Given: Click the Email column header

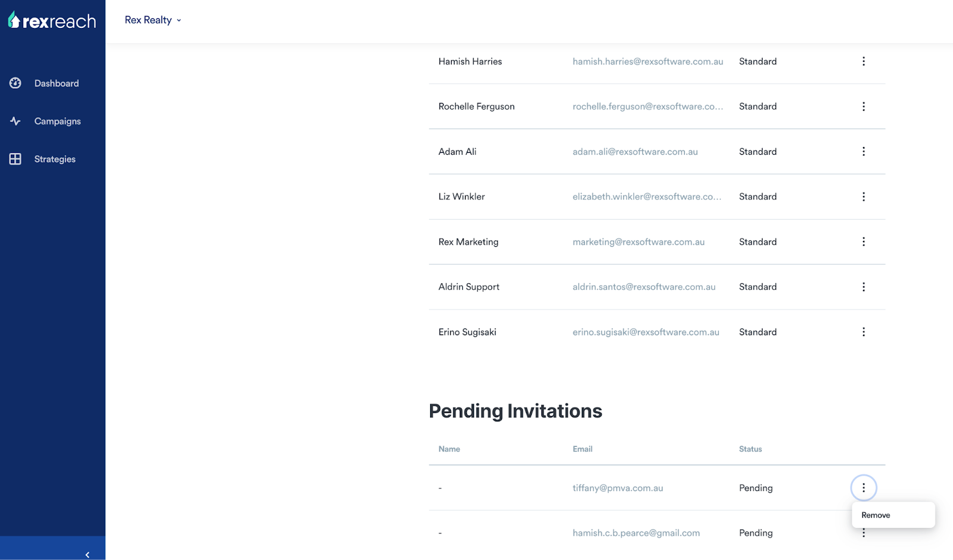Looking at the screenshot, I should pyautogui.click(x=583, y=449).
